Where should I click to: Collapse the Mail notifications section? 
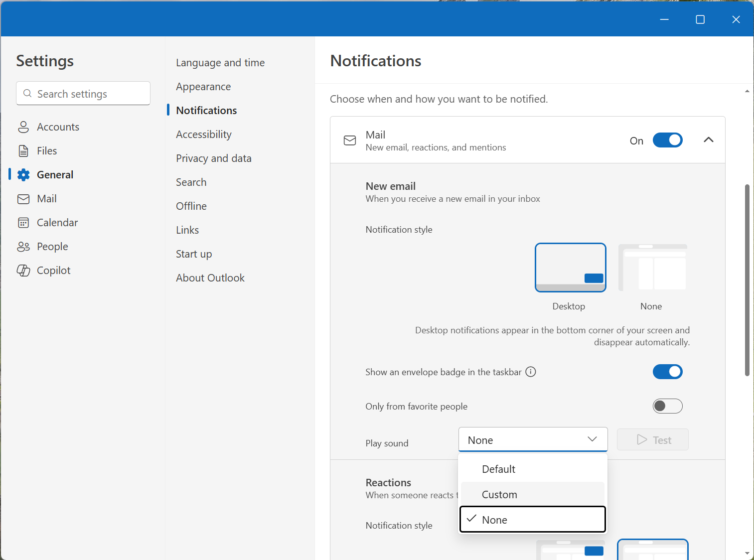pos(708,140)
